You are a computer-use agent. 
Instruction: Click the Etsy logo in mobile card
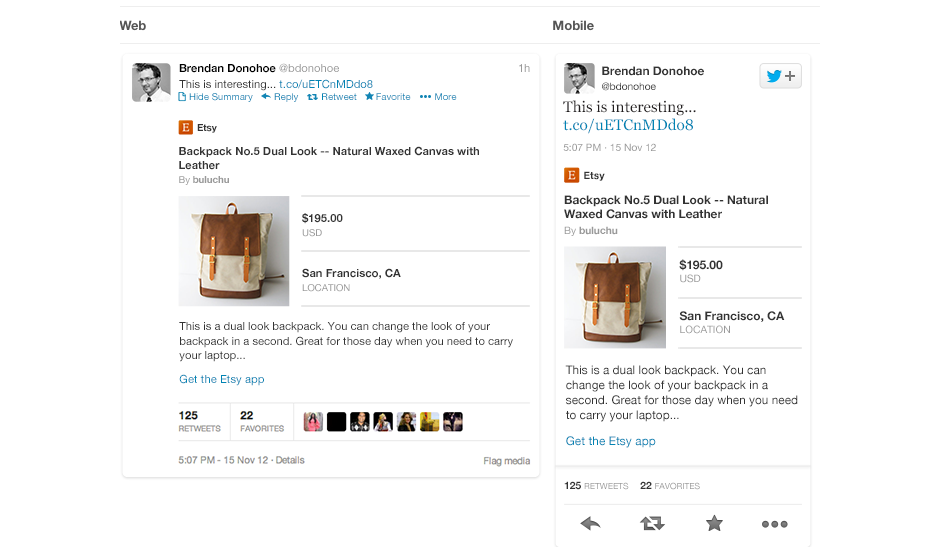pos(571,175)
